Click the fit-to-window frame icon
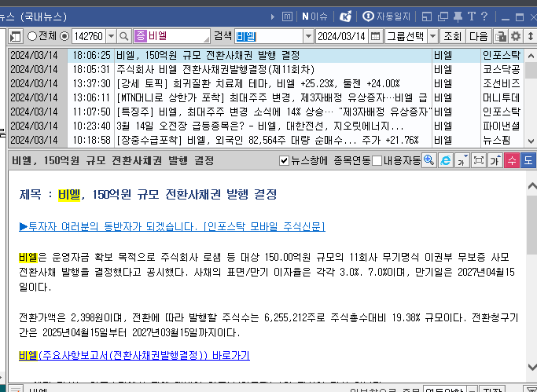 click(479, 160)
